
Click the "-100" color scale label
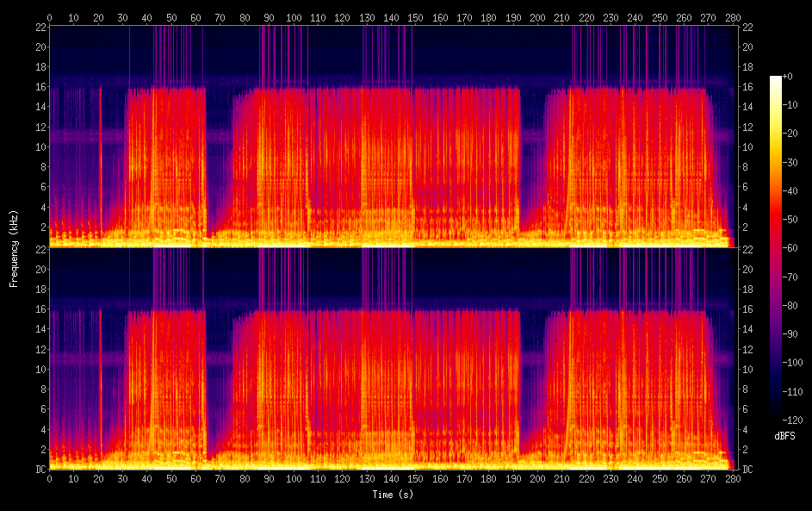792,362
